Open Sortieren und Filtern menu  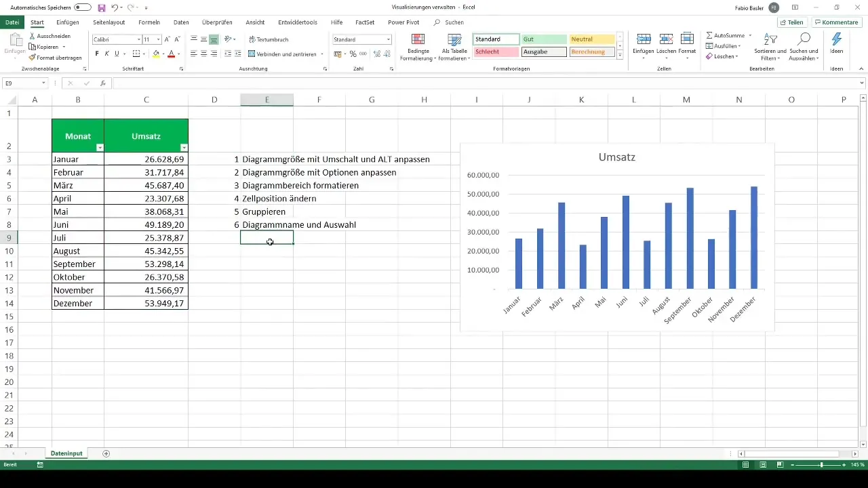click(x=770, y=47)
